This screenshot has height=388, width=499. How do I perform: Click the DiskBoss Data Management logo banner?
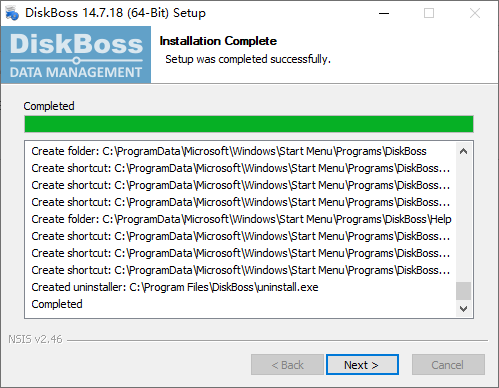(x=76, y=55)
